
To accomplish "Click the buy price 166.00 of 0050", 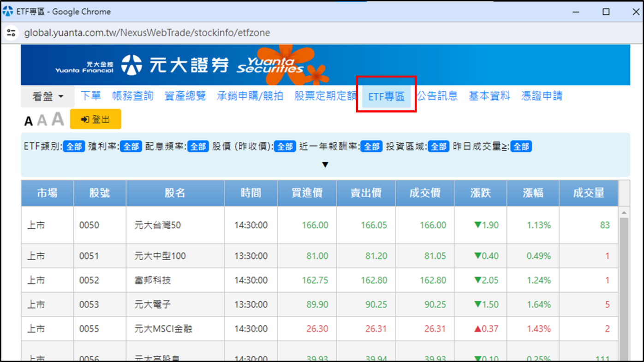I will point(315,226).
